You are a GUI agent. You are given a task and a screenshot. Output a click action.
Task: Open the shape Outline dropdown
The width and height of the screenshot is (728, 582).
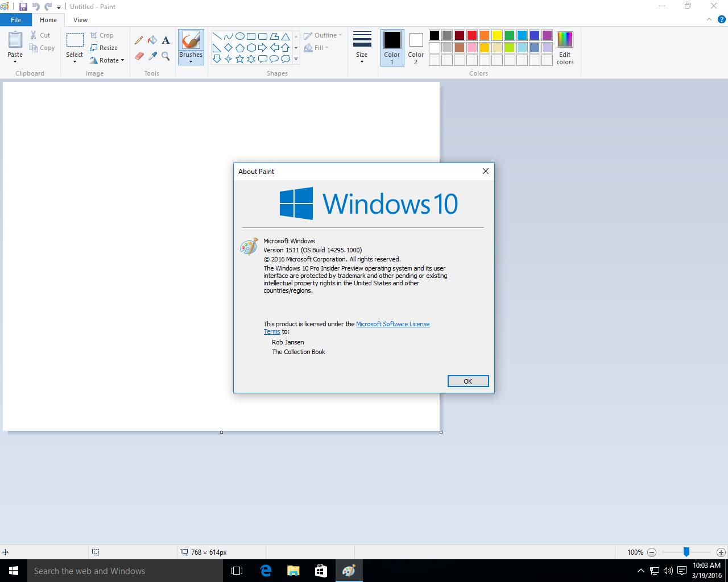[322, 35]
